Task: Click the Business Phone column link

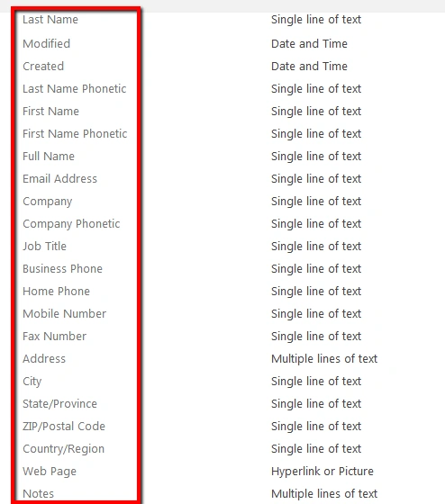Action: click(x=62, y=269)
